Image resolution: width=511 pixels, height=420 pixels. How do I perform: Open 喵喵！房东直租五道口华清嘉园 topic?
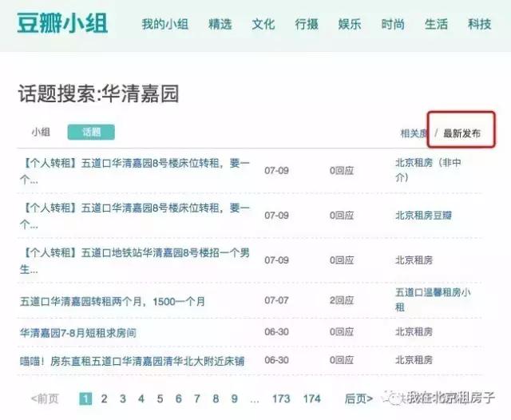[132, 361]
